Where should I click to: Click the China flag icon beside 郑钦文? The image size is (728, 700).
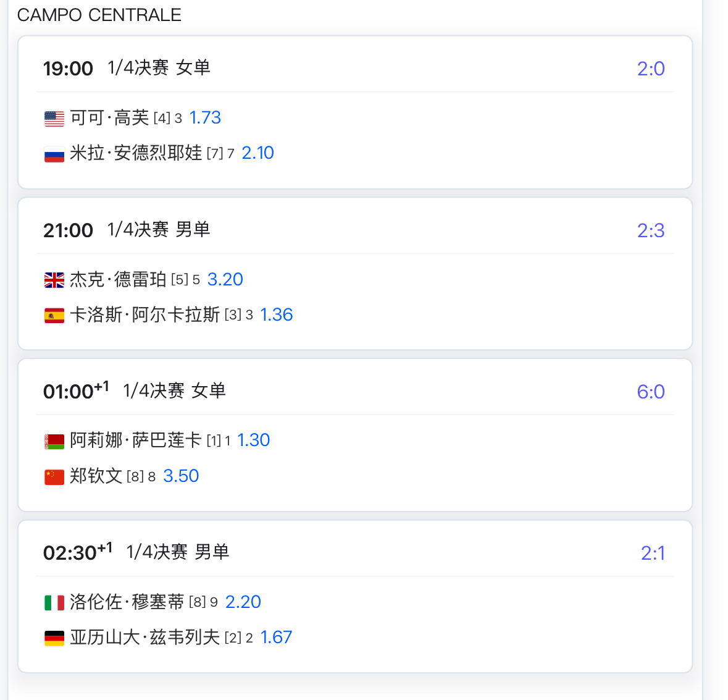tap(54, 477)
